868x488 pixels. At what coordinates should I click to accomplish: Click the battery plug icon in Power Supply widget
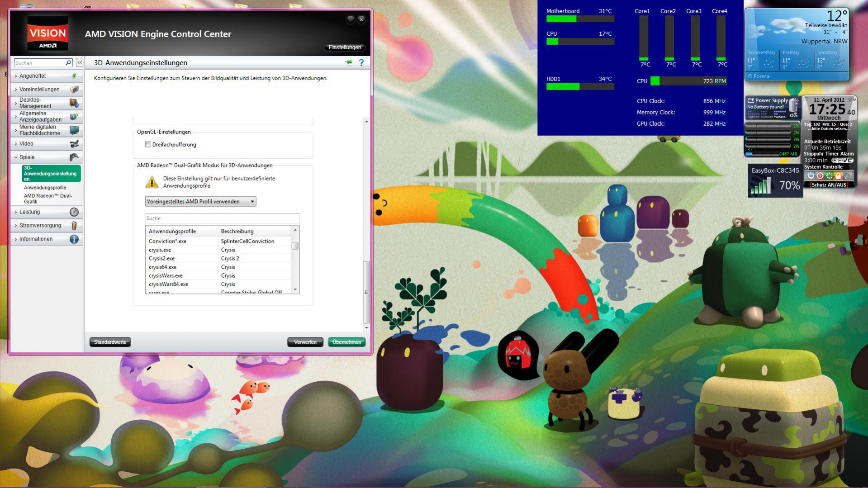pyautogui.click(x=794, y=104)
